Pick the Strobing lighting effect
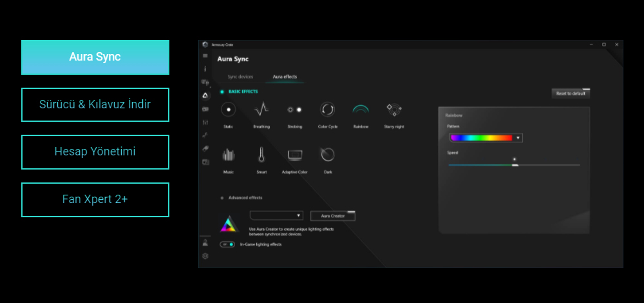The image size is (644, 303). tap(295, 110)
